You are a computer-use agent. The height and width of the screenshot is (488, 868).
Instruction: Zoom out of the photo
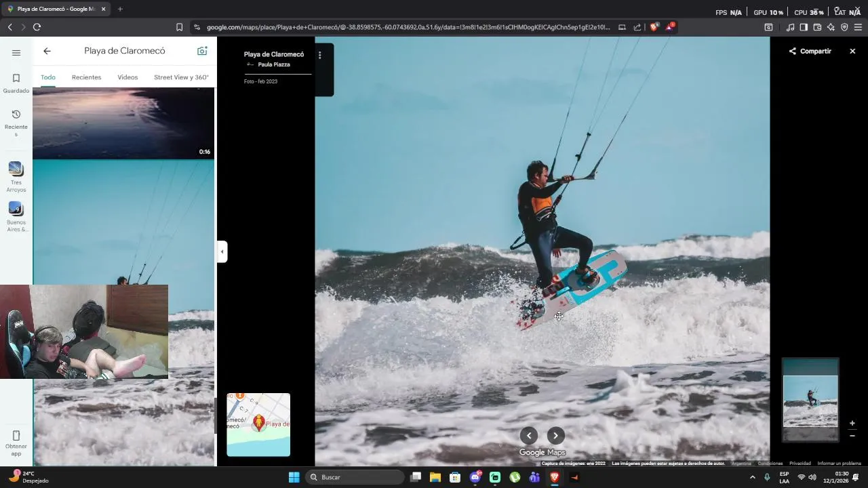coord(852,436)
